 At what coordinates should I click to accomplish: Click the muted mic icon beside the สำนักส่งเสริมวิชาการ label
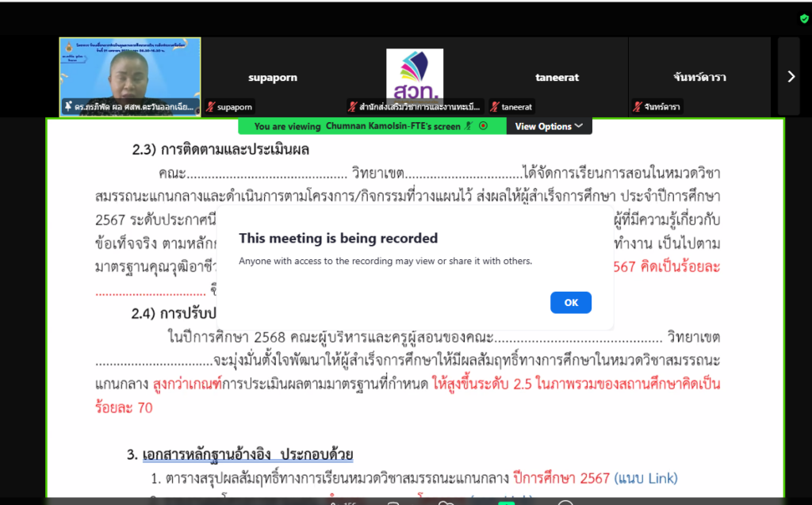[353, 106]
